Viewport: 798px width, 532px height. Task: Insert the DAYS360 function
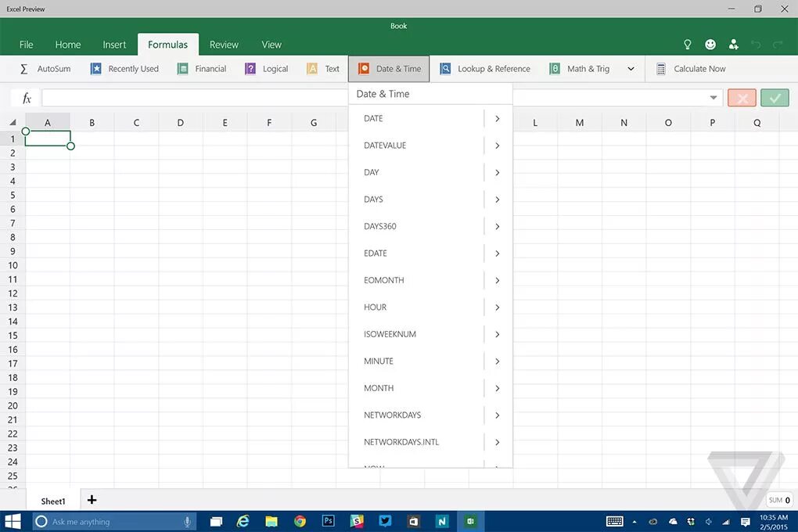(x=415, y=227)
